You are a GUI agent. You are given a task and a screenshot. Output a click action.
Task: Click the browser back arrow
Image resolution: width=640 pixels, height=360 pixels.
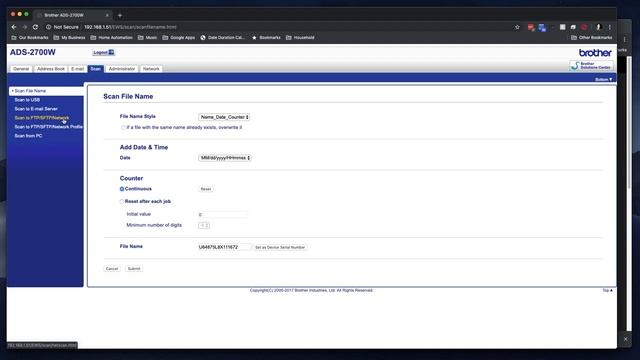pos(14,27)
